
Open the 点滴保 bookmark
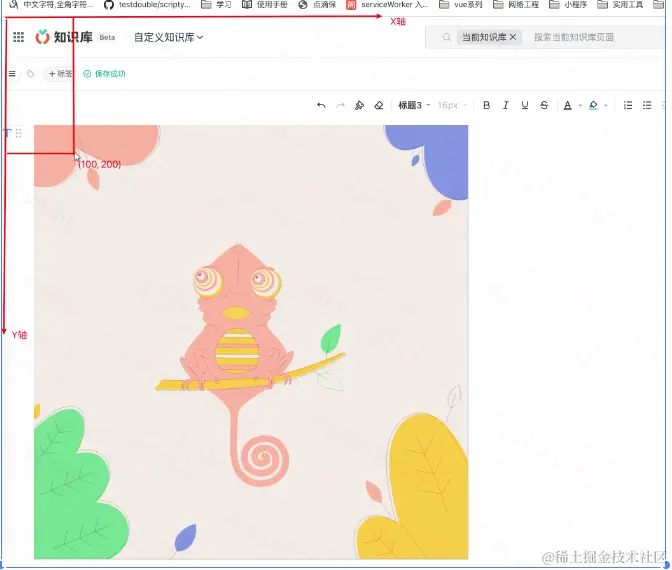(x=317, y=5)
